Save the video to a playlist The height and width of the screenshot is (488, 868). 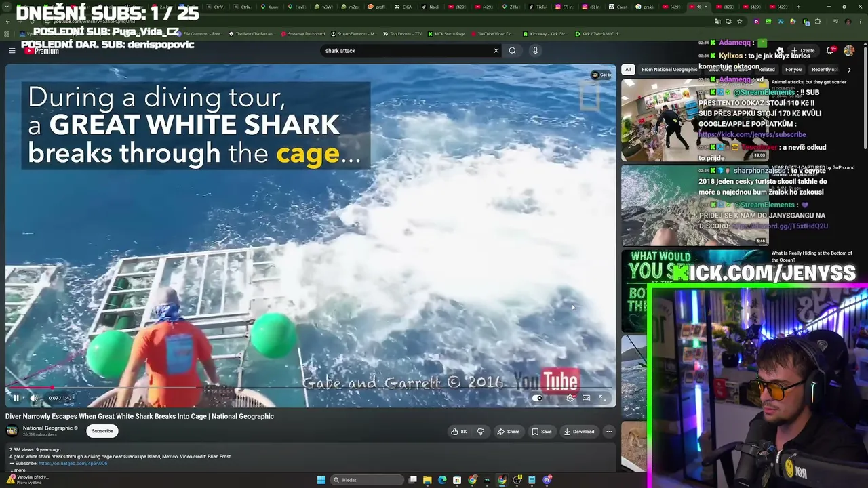(542, 432)
